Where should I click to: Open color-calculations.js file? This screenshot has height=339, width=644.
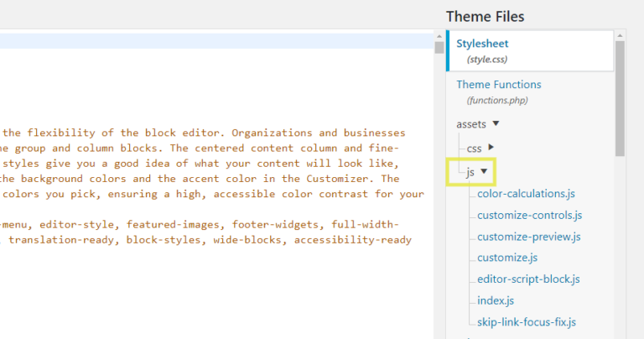(x=526, y=194)
